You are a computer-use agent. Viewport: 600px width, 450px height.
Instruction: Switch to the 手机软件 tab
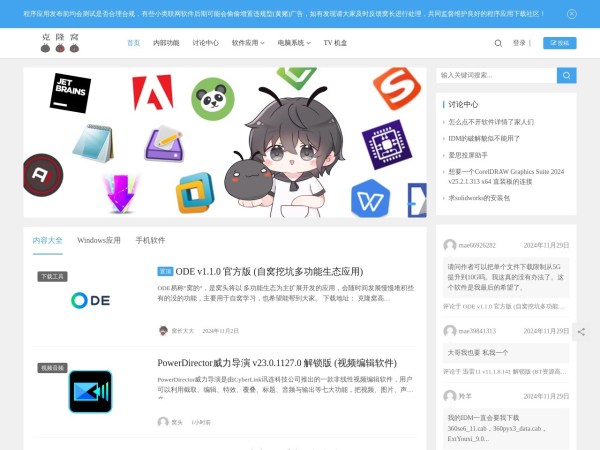(x=150, y=240)
